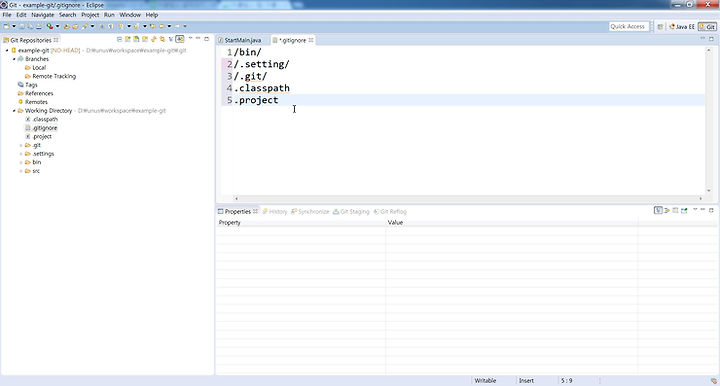Click the Last Edit Location icon
720x386 pixels.
coord(153,26)
